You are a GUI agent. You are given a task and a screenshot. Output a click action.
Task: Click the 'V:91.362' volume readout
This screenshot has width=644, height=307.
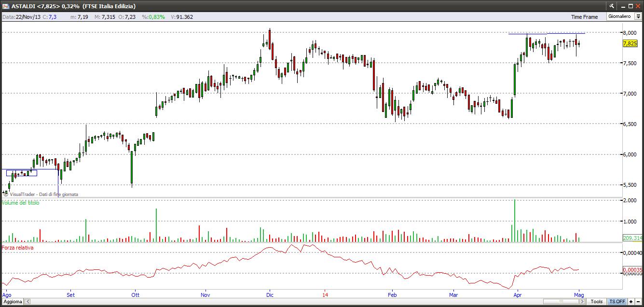[x=182, y=17]
